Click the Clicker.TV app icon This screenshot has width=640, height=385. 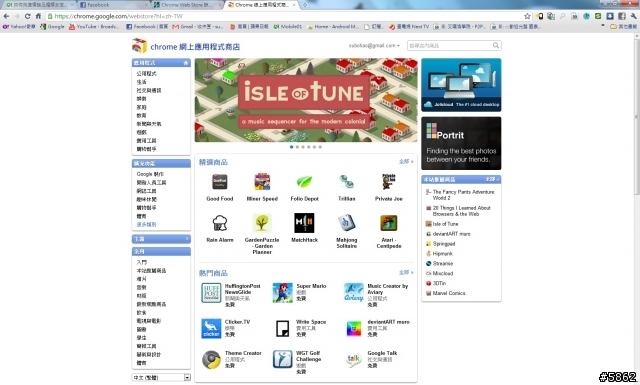[211, 329]
